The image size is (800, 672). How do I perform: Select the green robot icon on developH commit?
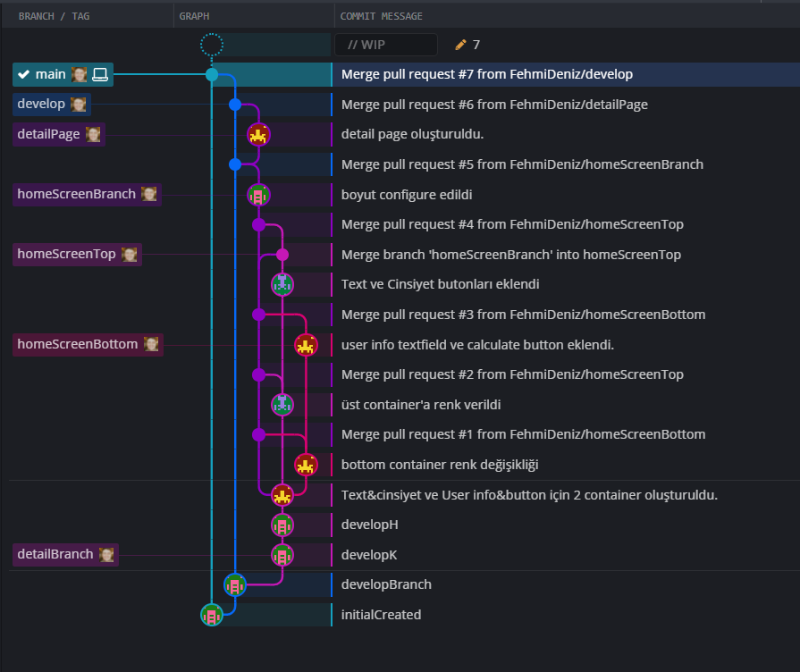282,525
